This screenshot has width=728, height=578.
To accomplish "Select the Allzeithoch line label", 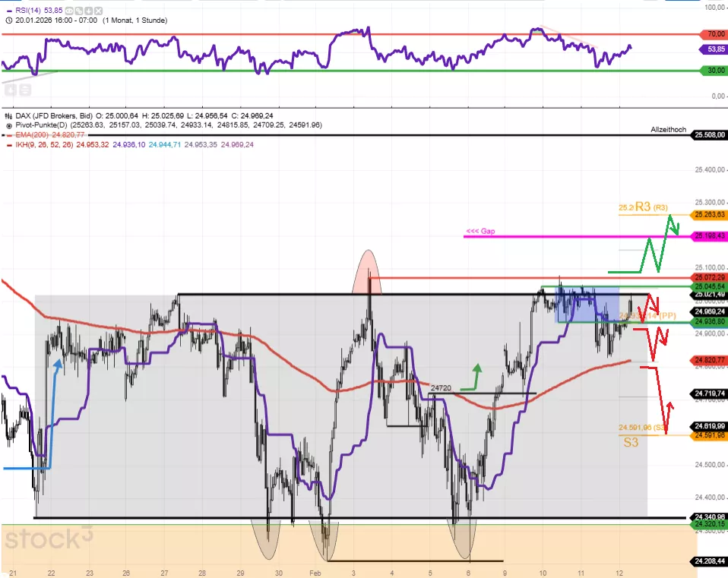I will [669, 130].
